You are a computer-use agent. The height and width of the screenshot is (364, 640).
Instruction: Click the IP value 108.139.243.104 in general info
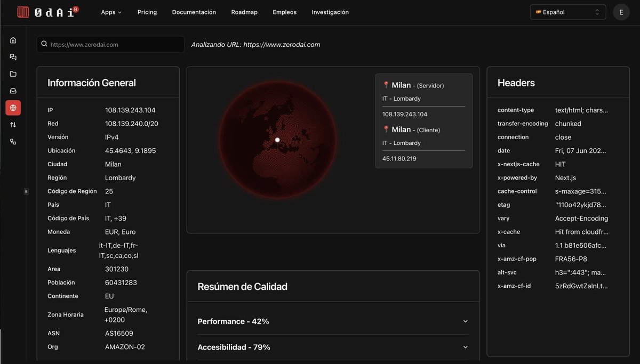pyautogui.click(x=130, y=110)
